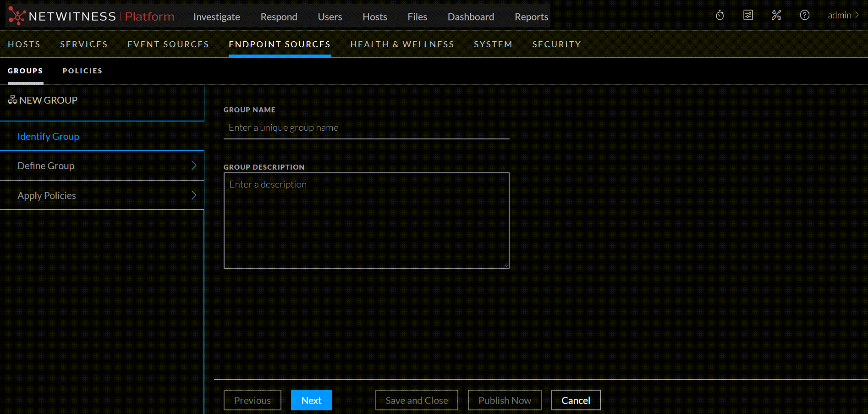Click the Next button
868x414 pixels.
pos(311,400)
